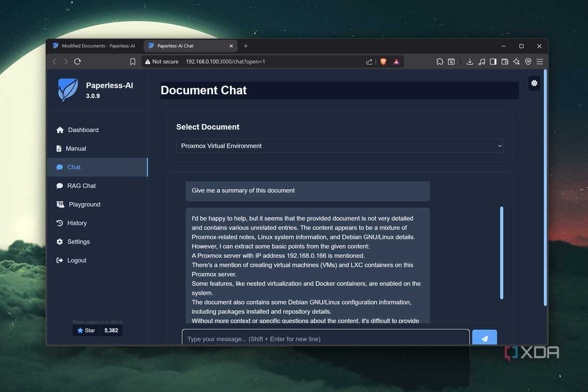Click the Type your message input field
588x392 pixels.
coord(326,338)
